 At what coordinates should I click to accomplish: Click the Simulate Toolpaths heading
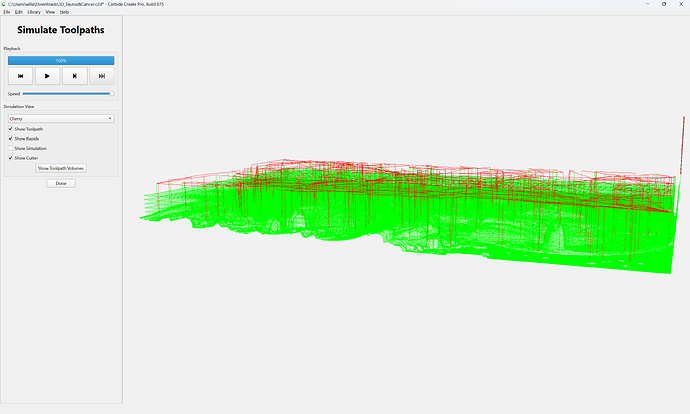61,30
